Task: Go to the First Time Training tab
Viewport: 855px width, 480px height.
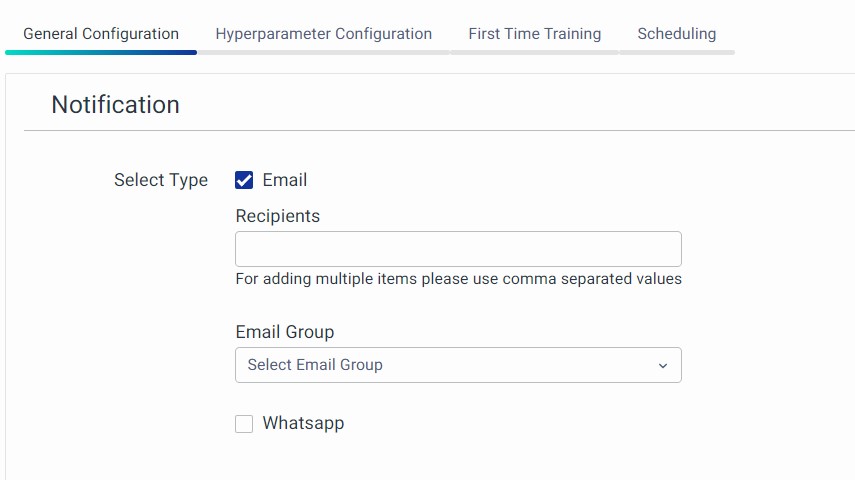Action: click(x=534, y=33)
